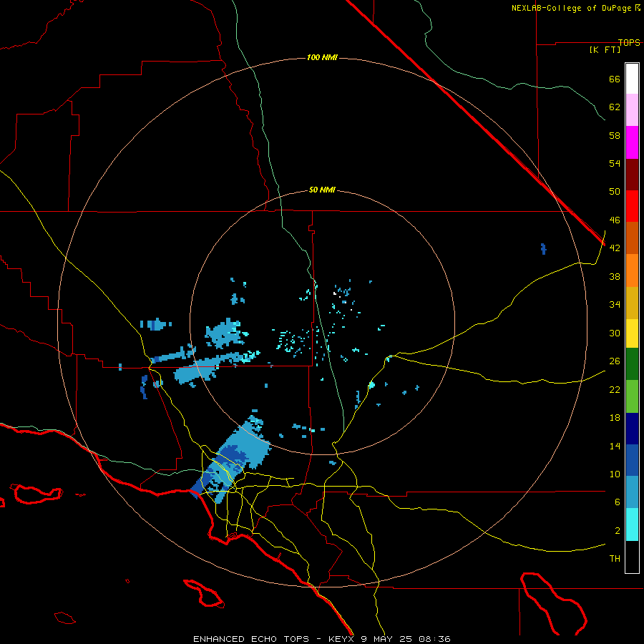The height and width of the screenshot is (644, 644).
Task: Click the '100 NMI' range ring label
Action: click(322, 57)
